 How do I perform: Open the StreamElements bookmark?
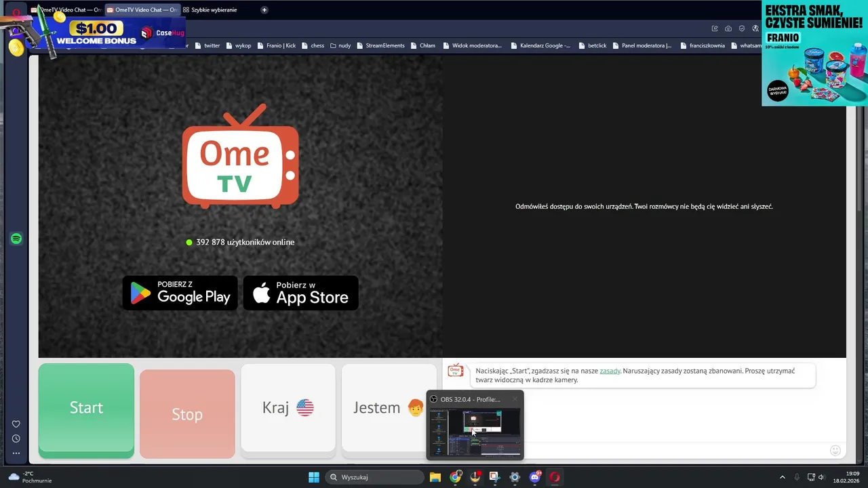tap(380, 45)
